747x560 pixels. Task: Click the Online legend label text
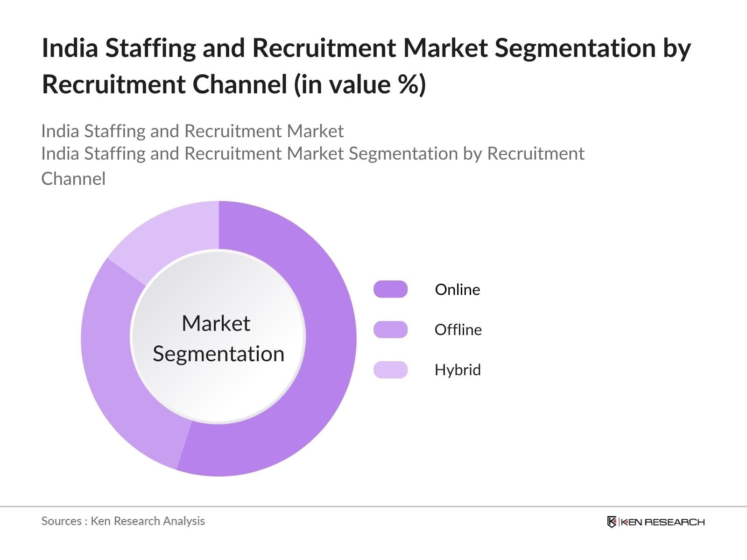(458, 289)
